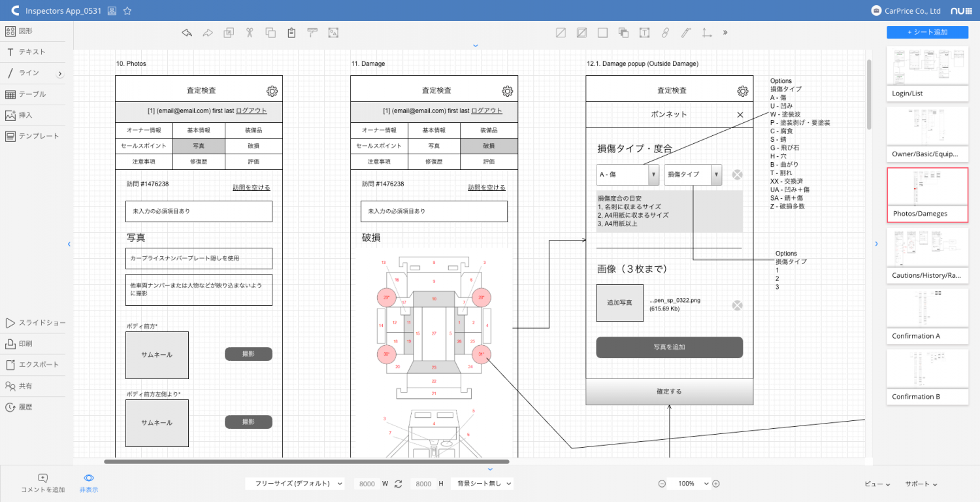Toggle the 非表示 eye visibility button

point(89,482)
